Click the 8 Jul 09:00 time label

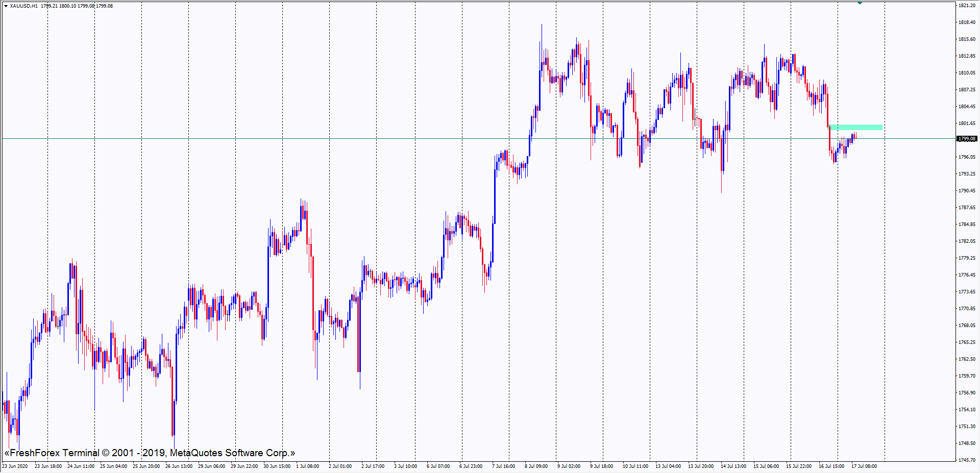click(536, 466)
